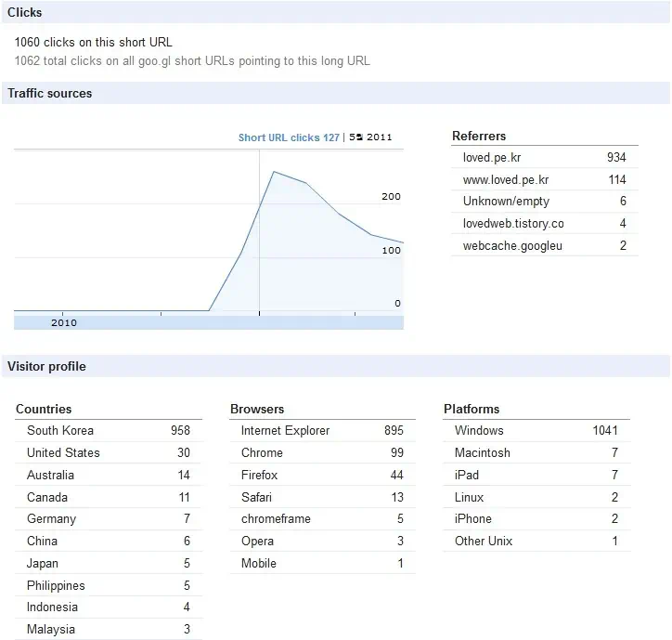
Task: Select the Canada country row
Action: pyautogui.click(x=109, y=498)
